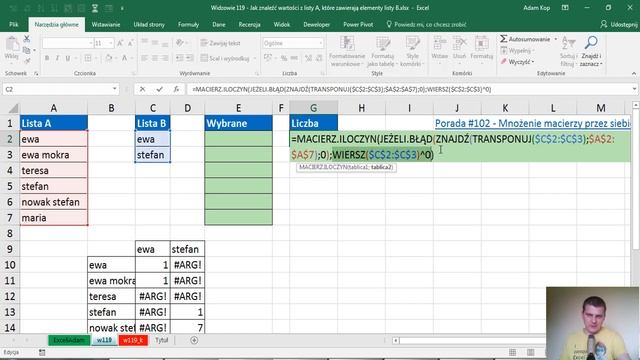Open the Power Pivot tab
The width and height of the screenshot is (640, 360).
358,24
